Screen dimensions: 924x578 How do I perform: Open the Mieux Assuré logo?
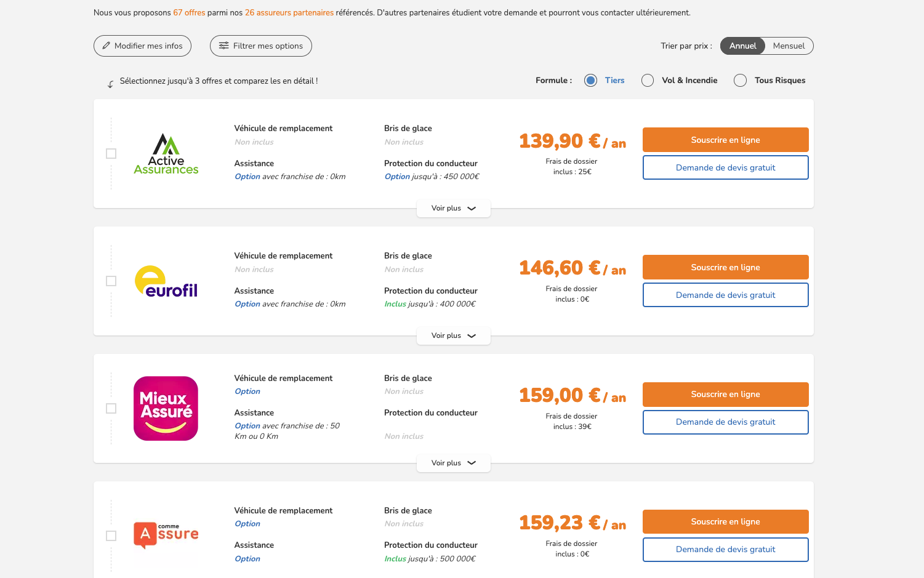[166, 408]
